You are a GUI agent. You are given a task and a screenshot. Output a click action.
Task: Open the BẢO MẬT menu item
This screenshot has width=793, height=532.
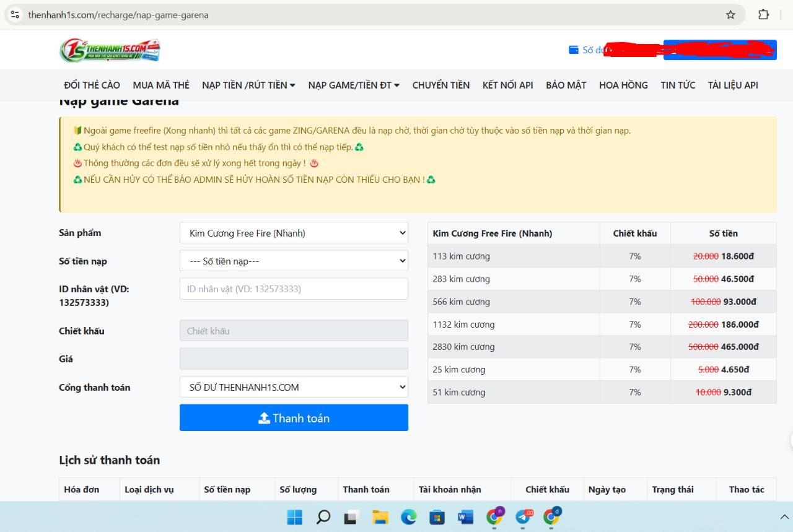[566, 85]
